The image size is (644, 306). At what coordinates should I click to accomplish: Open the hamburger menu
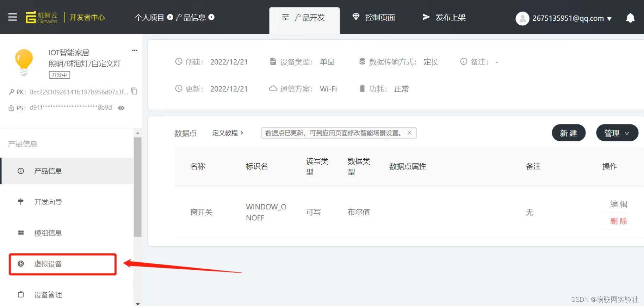(13, 17)
